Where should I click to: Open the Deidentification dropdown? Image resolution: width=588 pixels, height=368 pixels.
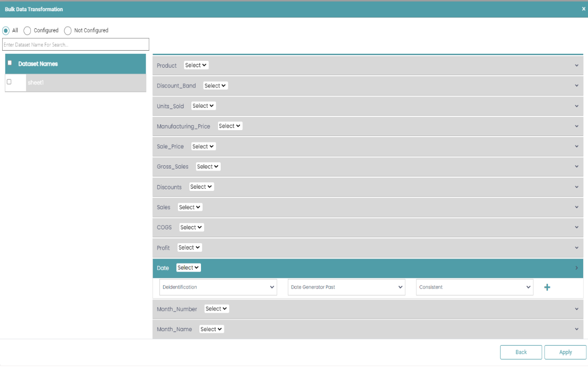218,287
